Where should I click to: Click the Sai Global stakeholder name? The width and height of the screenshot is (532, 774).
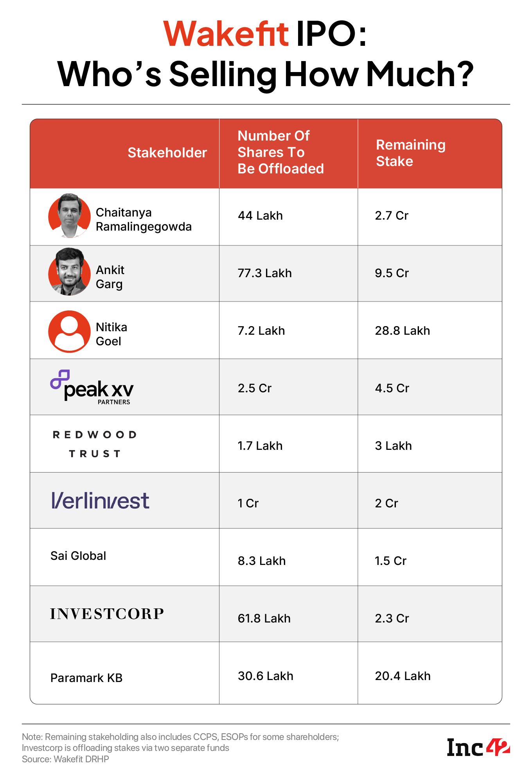[x=78, y=556]
